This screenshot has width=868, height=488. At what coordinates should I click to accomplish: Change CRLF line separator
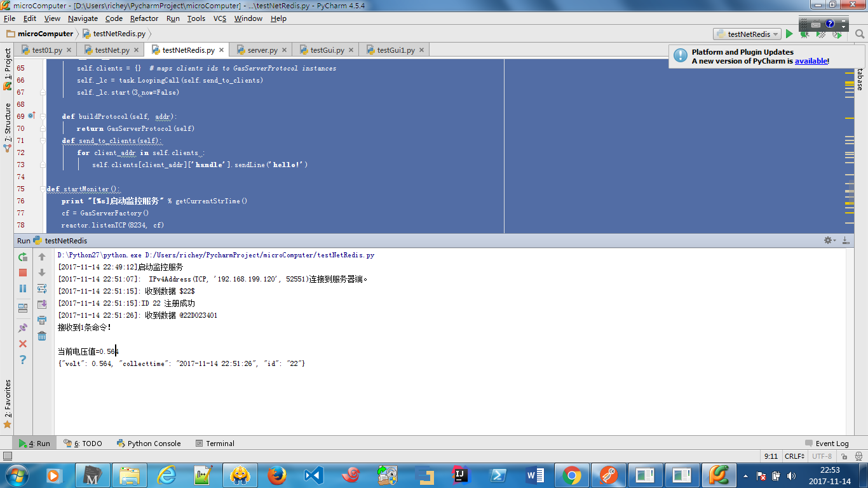[x=794, y=456]
